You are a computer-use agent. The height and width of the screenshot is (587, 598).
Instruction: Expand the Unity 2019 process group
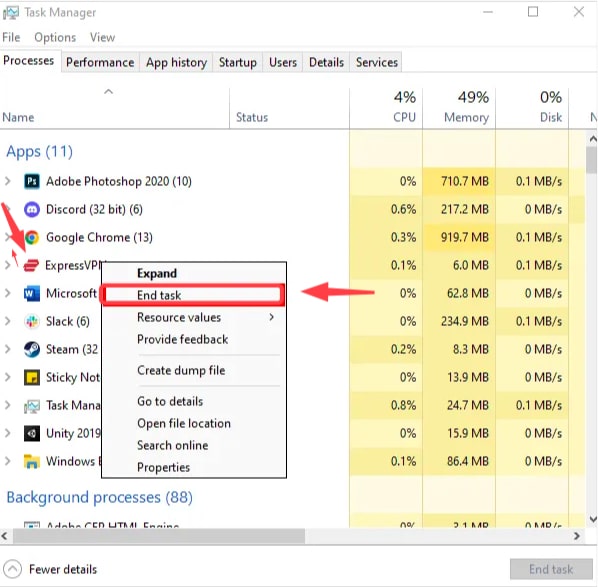pos(8,433)
